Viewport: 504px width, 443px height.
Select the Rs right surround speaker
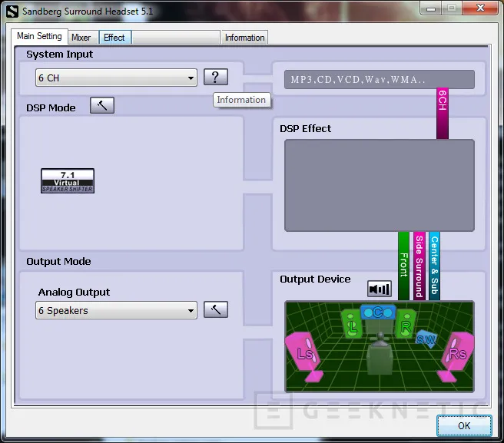tap(456, 355)
